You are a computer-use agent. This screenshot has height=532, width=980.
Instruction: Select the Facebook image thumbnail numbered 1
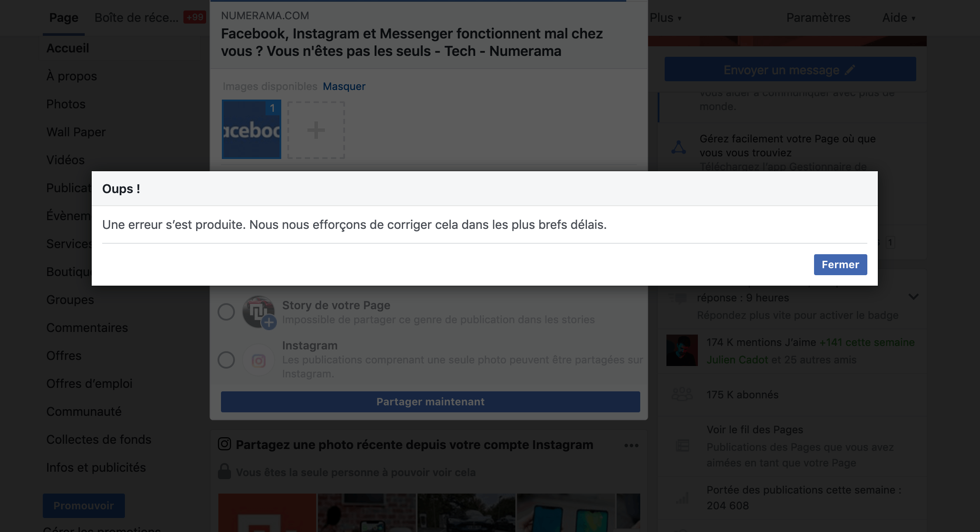252,129
